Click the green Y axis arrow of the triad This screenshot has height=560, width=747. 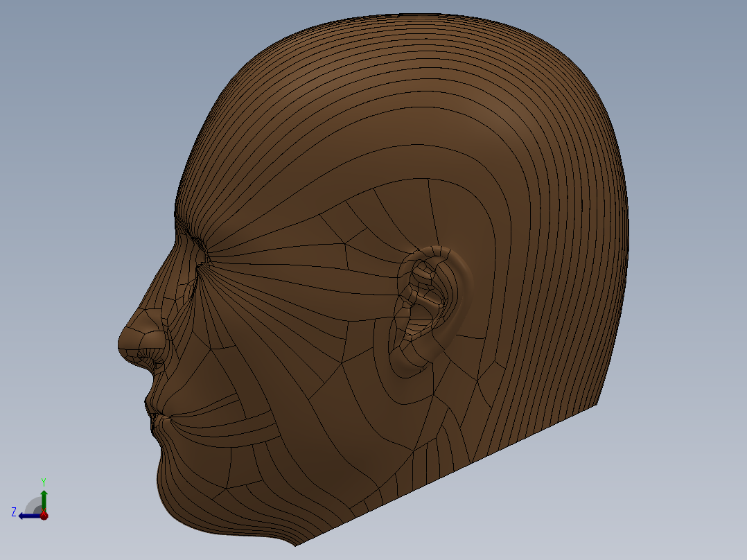(x=44, y=500)
